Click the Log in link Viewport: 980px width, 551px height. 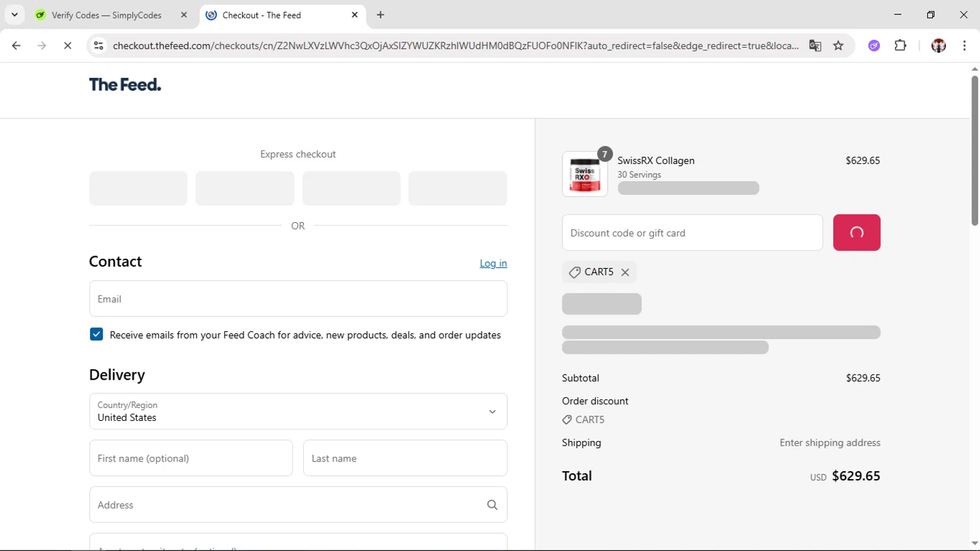point(493,263)
